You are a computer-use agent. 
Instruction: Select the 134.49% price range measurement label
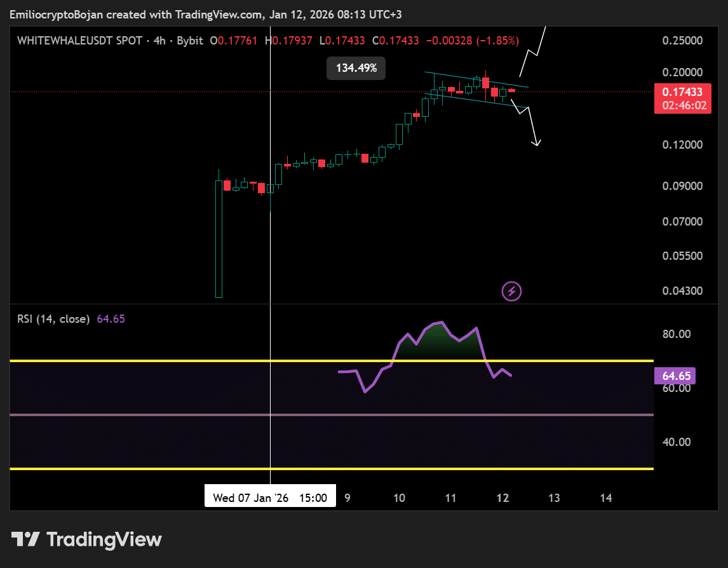356,68
